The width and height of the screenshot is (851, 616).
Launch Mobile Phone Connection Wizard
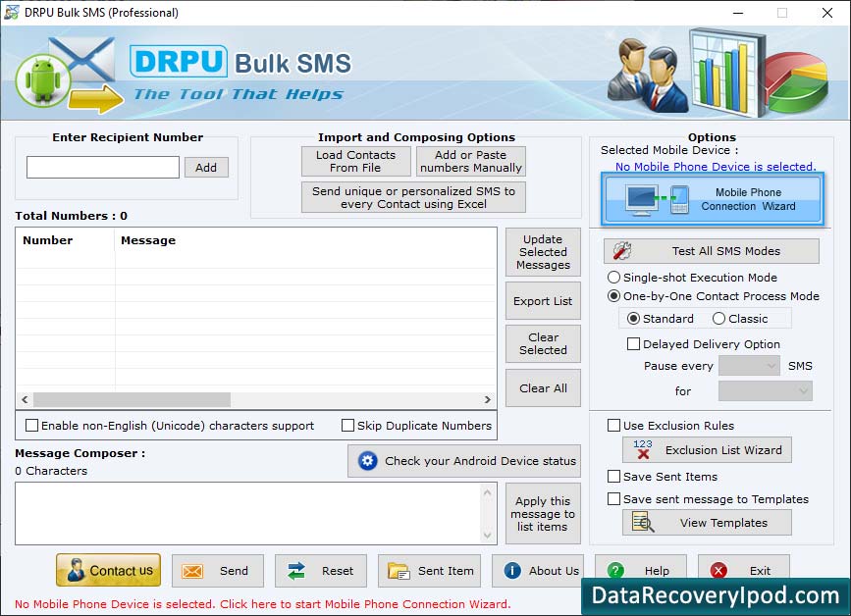(712, 199)
